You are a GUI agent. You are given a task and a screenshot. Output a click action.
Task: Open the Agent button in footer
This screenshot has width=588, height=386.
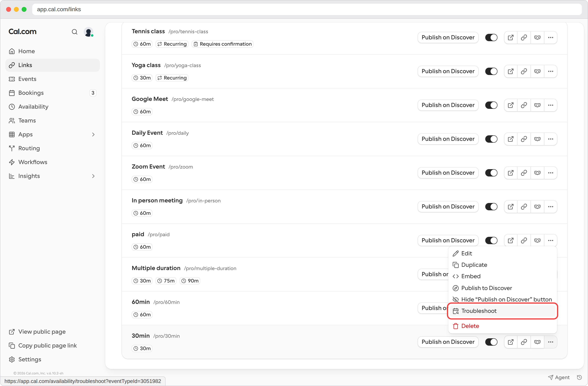(x=559, y=377)
